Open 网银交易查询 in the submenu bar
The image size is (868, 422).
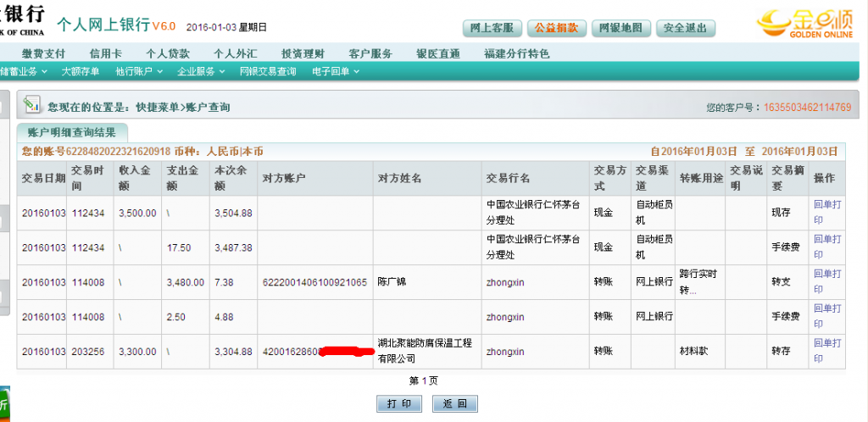[x=268, y=72]
